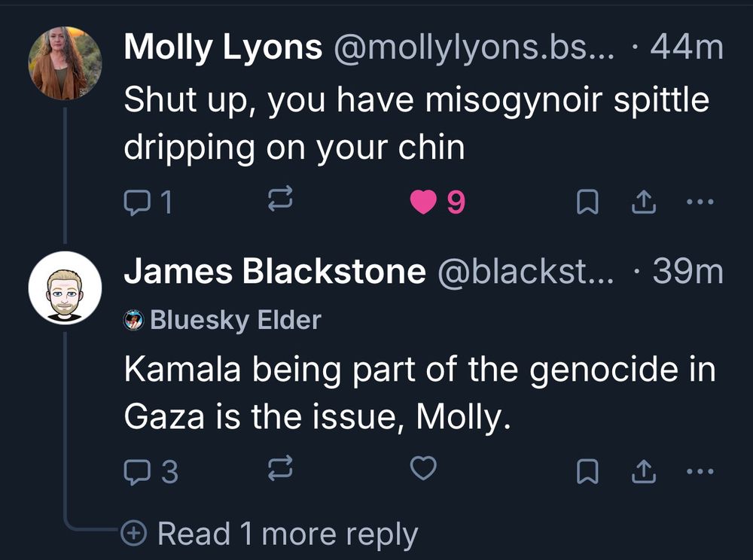Viewport: 753px width, 560px height.
Task: Open the 44m timestamp link
Action: tap(686, 48)
